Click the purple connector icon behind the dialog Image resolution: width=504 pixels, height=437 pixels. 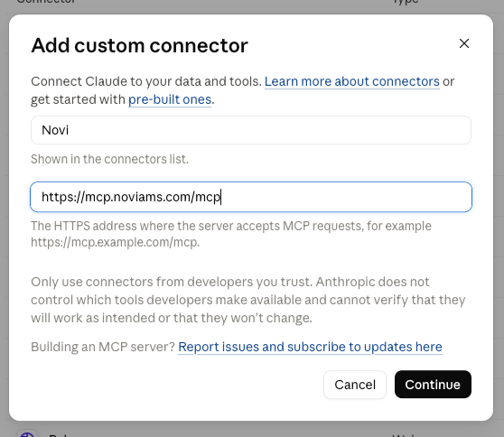click(x=27, y=433)
